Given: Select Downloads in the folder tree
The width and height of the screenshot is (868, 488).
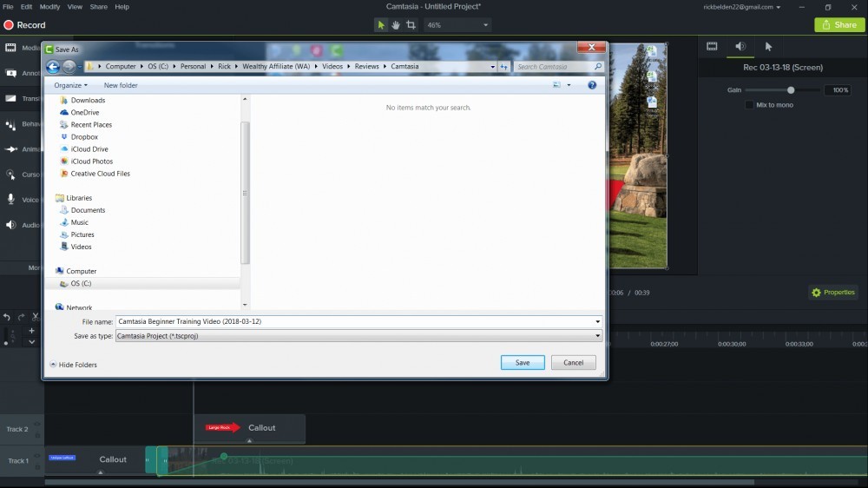Looking at the screenshot, I should (x=88, y=100).
